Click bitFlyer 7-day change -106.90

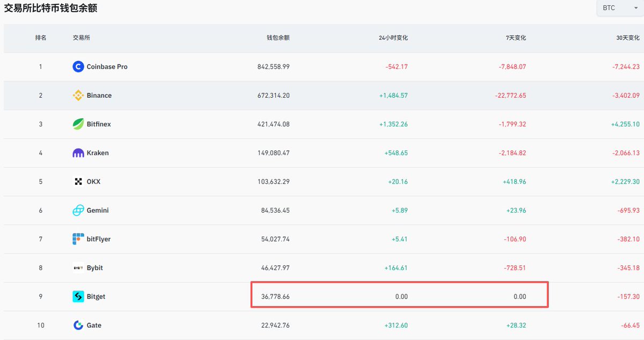point(515,239)
